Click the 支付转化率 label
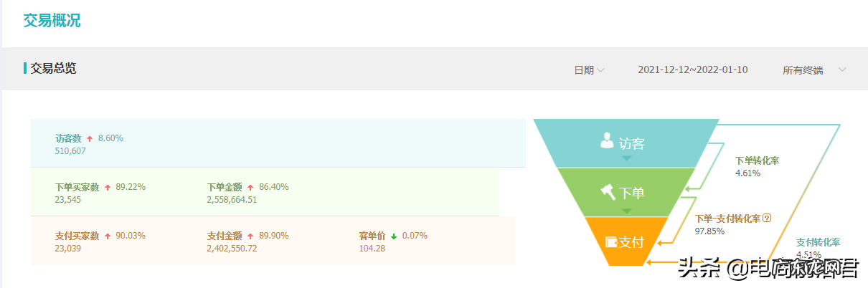Screen dimensions: 868x288 click(x=818, y=242)
